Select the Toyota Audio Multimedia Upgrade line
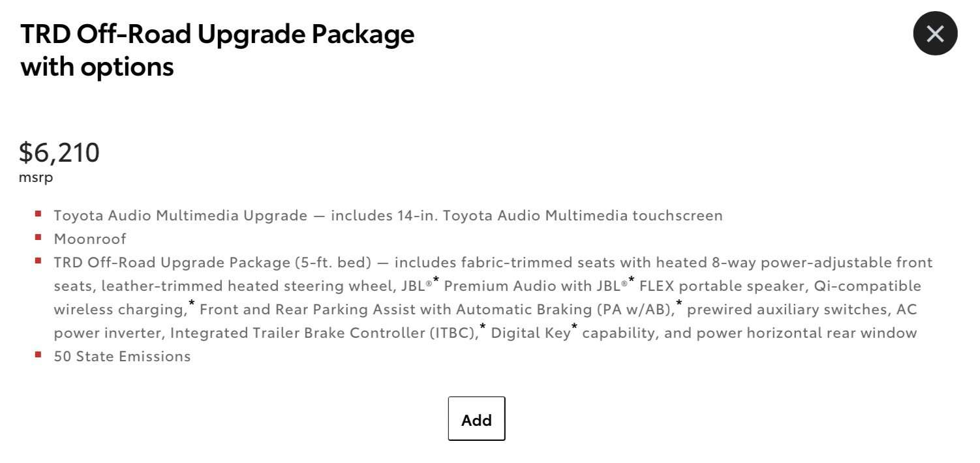 388,215
